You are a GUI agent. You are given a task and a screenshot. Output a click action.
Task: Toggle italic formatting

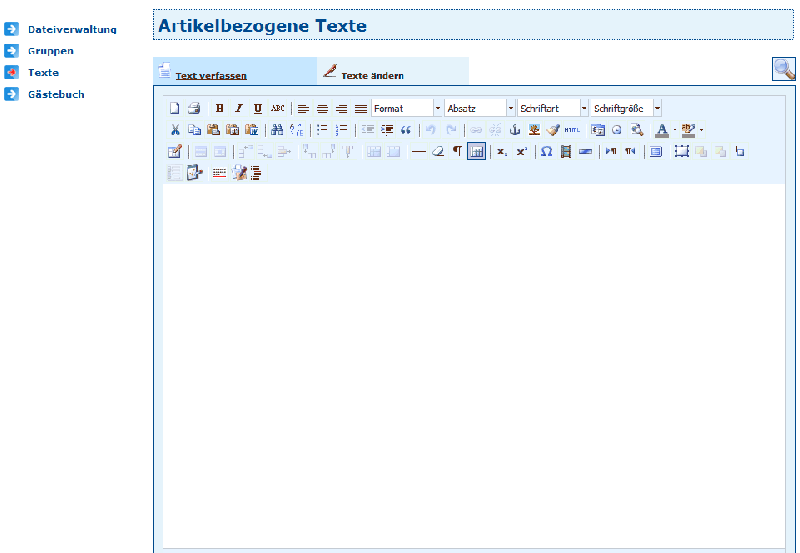[239, 108]
